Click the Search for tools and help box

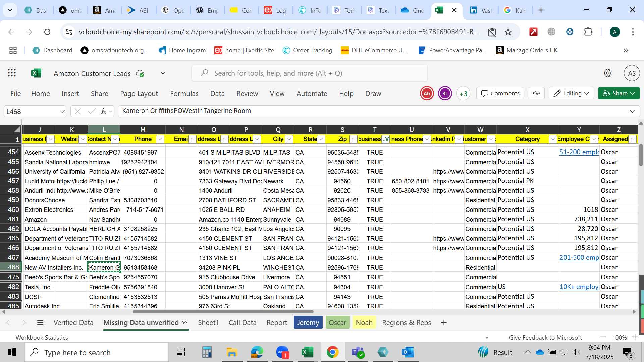coord(310,73)
